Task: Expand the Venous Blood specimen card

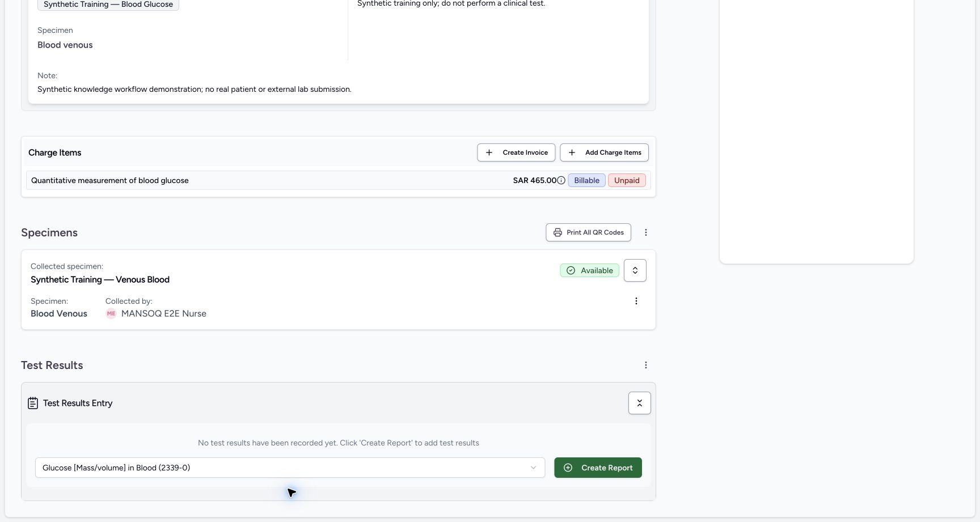Action: 635,270
